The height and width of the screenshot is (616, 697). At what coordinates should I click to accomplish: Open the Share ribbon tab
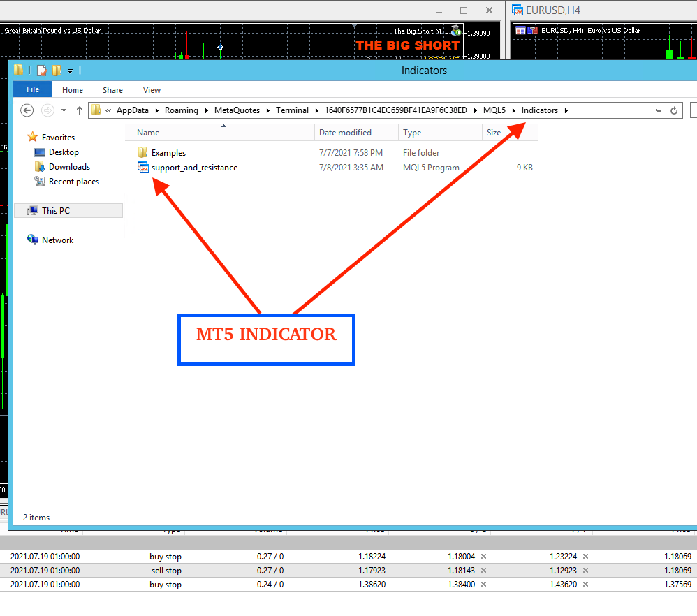pyautogui.click(x=112, y=90)
